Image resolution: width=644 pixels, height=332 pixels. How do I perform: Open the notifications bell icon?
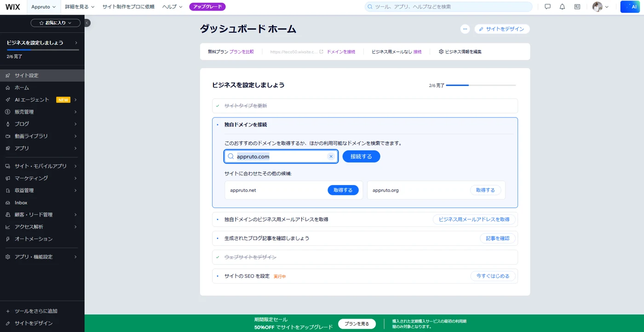(562, 7)
